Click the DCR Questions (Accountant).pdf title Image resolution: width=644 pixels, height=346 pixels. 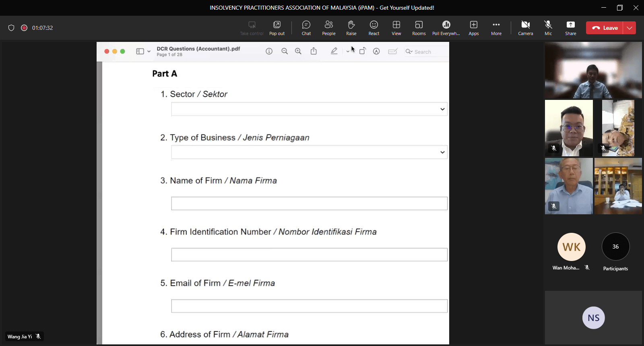(x=198, y=49)
